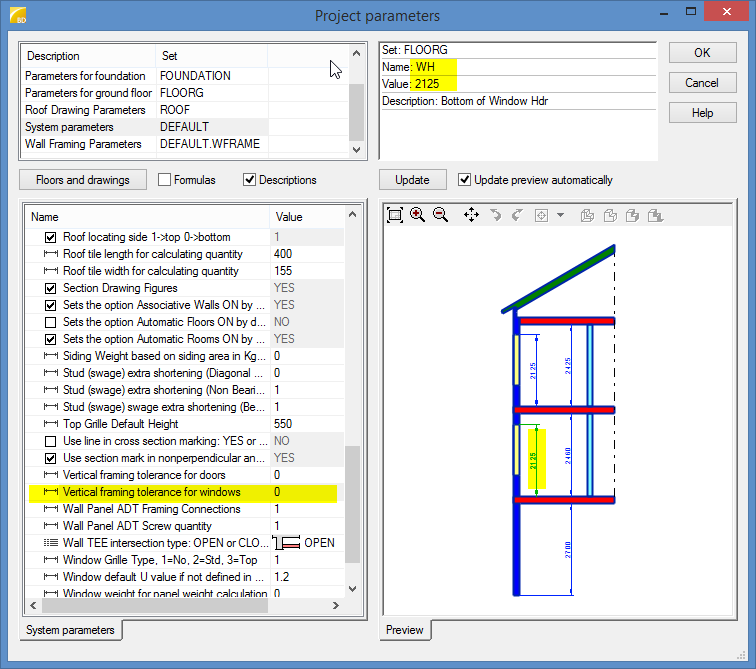756x669 pixels.
Task: Select the Wall Framing Parameters row
Action: (x=84, y=144)
